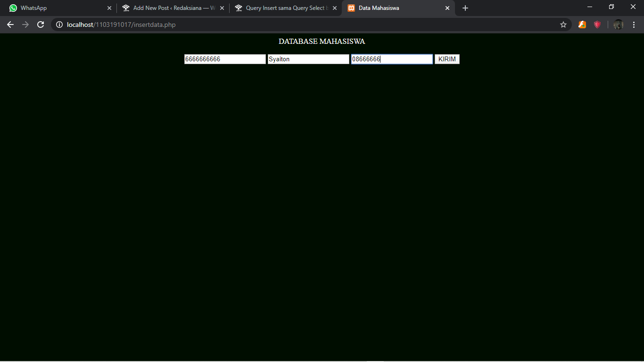The height and width of the screenshot is (362, 644).
Task: Open the Chrome three-dot menu
Action: tap(634, 25)
